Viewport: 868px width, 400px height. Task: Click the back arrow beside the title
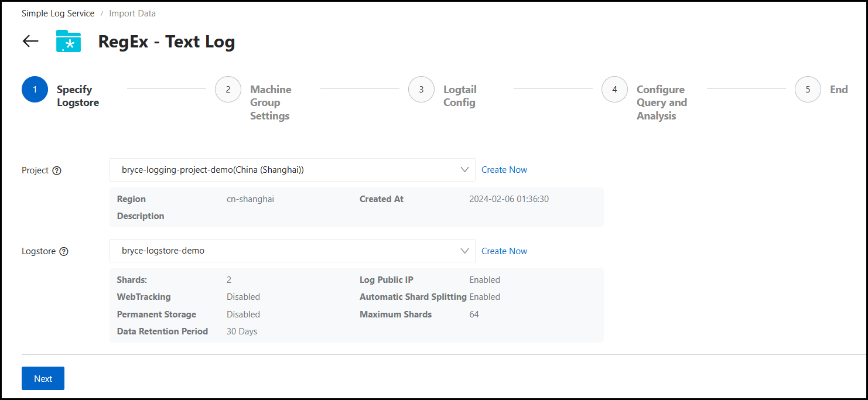(x=30, y=41)
